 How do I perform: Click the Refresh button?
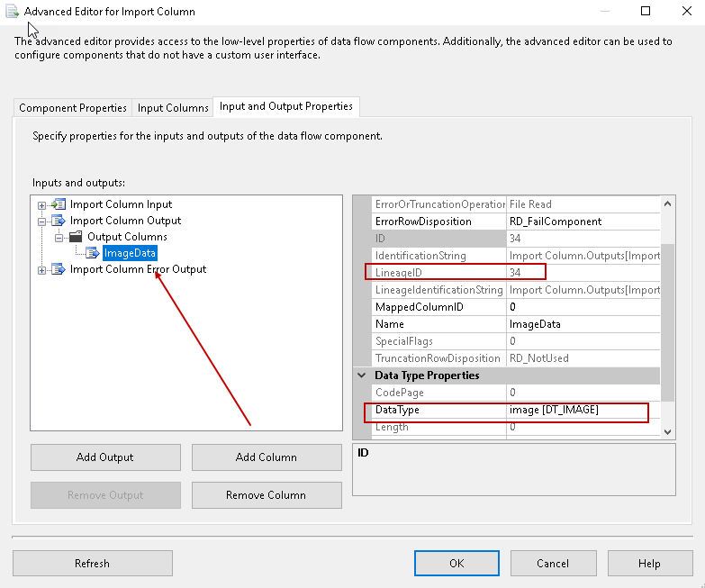(92, 564)
